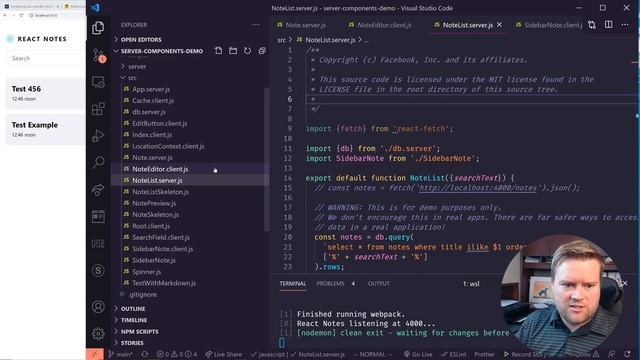Screen dimensions: 640x360
Task: Open the Live Share activity bar icon
Action: click(98, 189)
